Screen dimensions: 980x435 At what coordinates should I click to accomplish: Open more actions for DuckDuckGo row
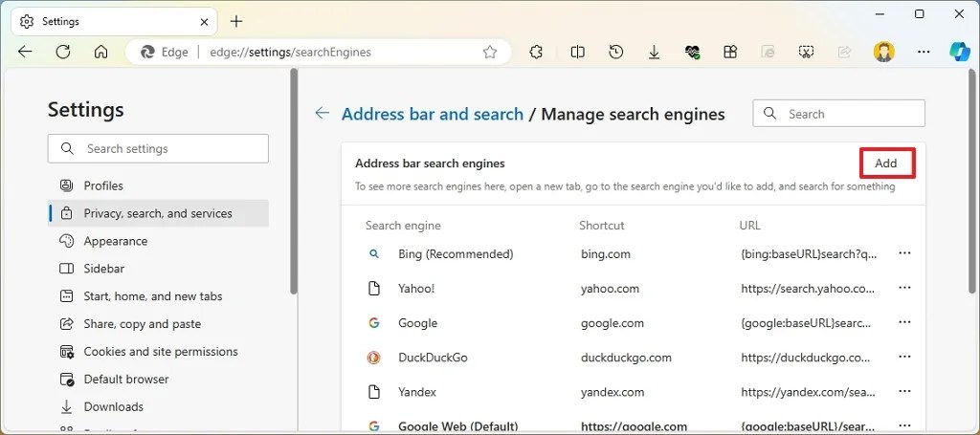click(904, 357)
